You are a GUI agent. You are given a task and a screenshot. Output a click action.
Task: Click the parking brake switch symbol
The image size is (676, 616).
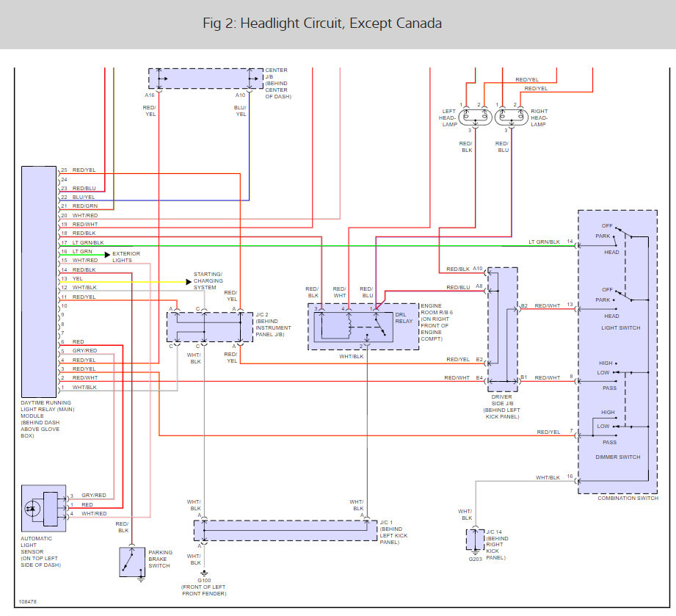pos(132,562)
